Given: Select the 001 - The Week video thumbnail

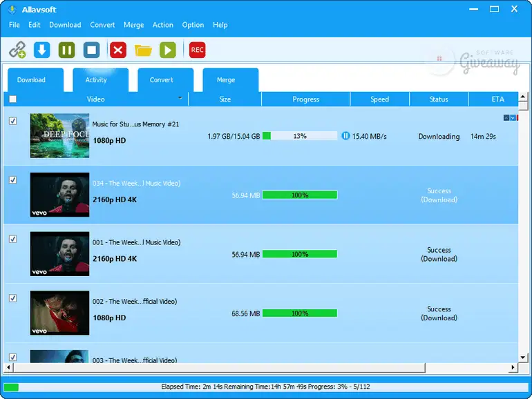Looking at the screenshot, I should pos(59,254).
